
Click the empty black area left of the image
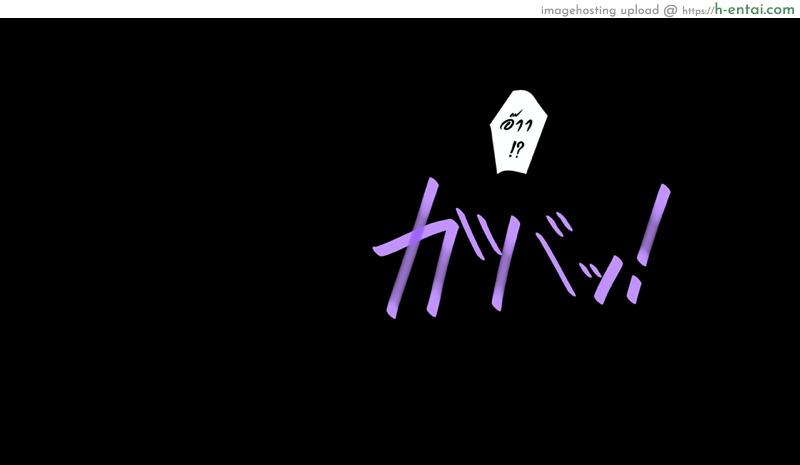[150, 250]
